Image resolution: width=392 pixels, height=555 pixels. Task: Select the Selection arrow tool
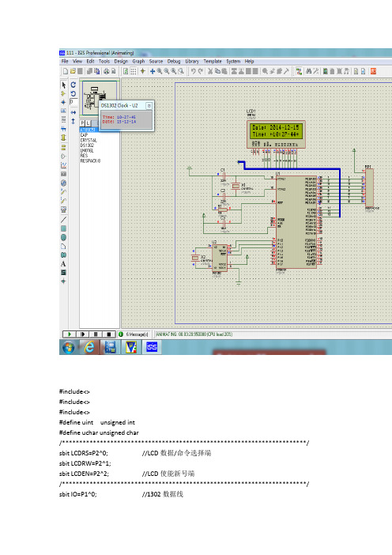pyautogui.click(x=64, y=85)
